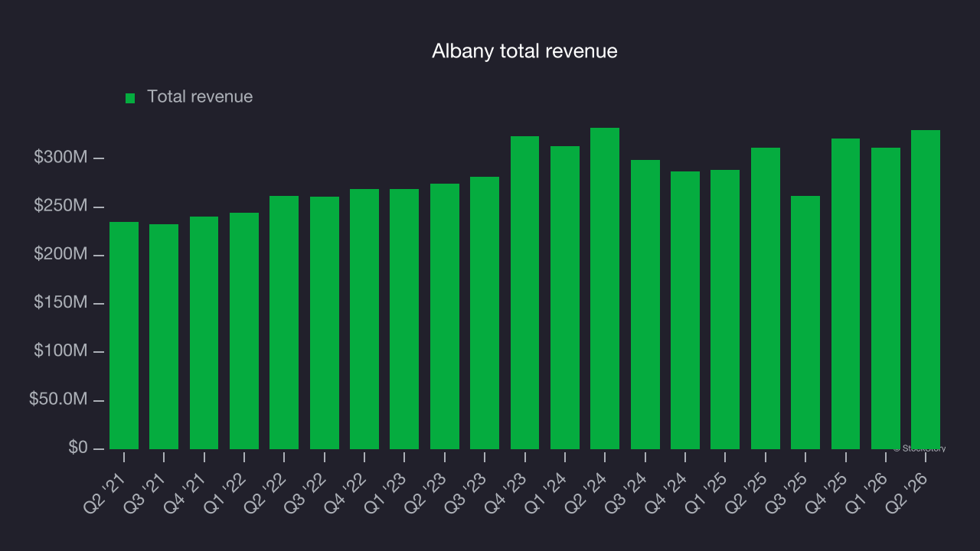The image size is (980, 551).
Task: Click the revenue bar for Q4 '22
Action: tap(364, 319)
